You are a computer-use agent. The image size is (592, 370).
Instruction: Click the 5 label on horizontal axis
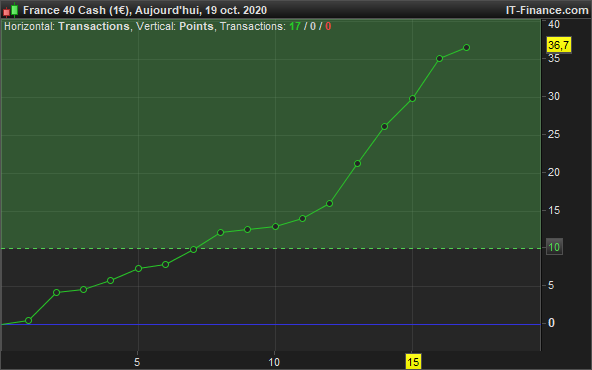(x=137, y=362)
